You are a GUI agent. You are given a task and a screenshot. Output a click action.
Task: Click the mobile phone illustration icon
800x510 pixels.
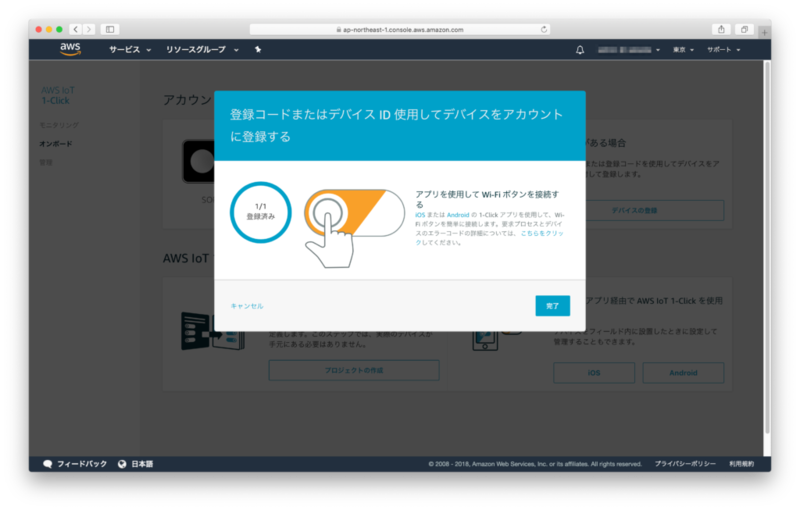point(485,340)
